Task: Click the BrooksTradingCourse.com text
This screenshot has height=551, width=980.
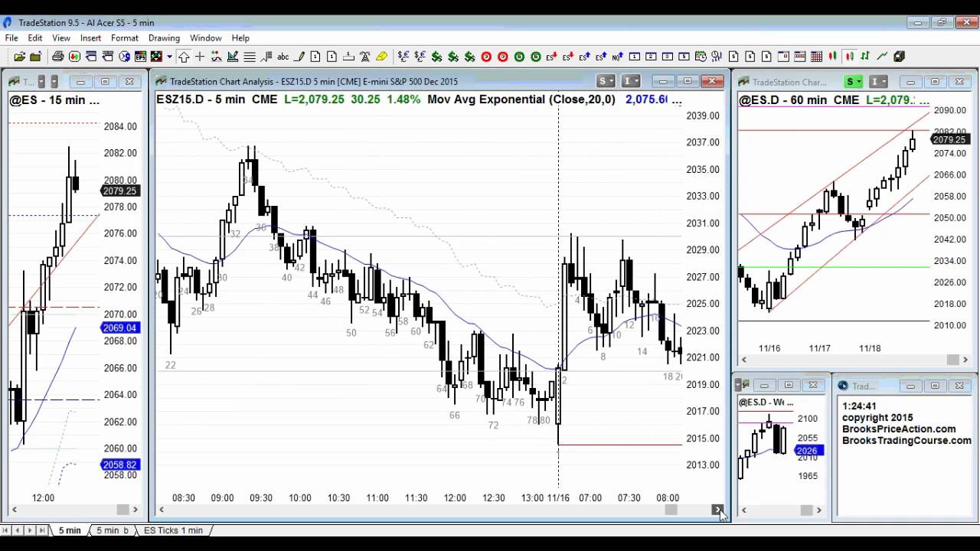Action: (906, 441)
